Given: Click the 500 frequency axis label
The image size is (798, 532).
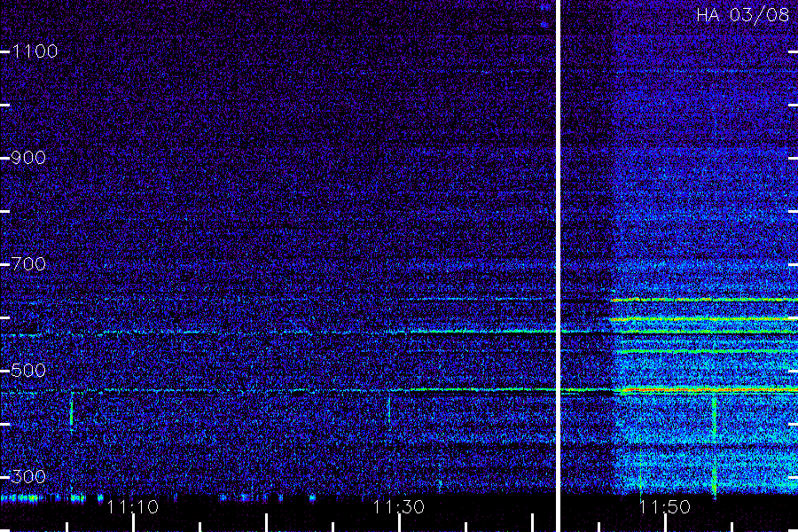Looking at the screenshot, I should (28, 371).
